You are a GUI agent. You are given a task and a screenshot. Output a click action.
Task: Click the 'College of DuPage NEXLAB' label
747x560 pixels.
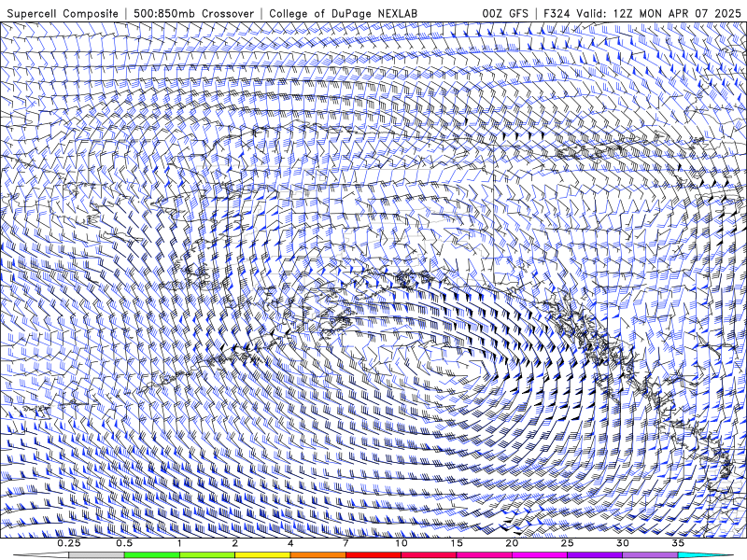click(344, 13)
